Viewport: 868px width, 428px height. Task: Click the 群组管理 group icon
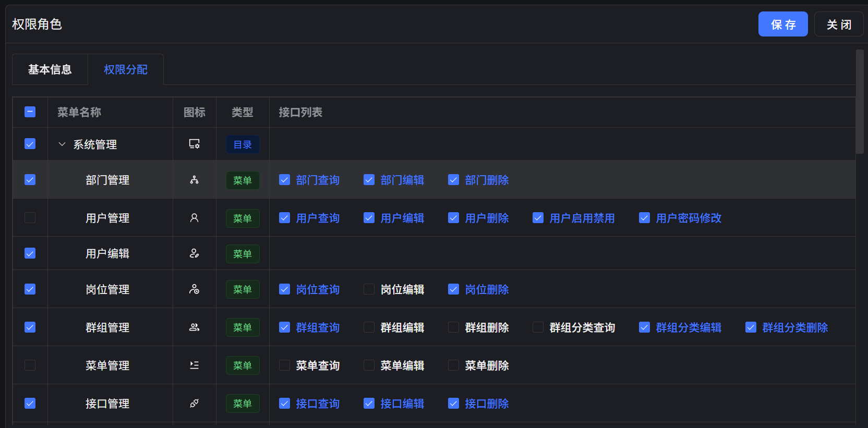(194, 327)
